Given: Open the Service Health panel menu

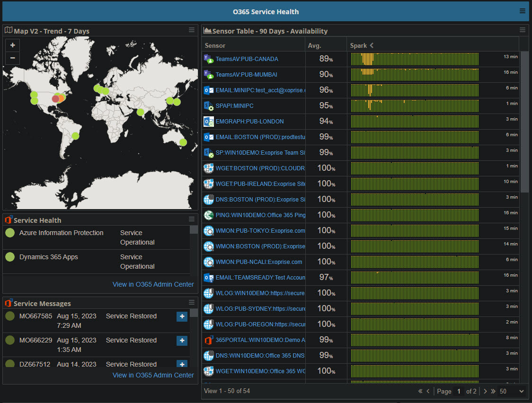Looking at the screenshot, I should point(192,219).
